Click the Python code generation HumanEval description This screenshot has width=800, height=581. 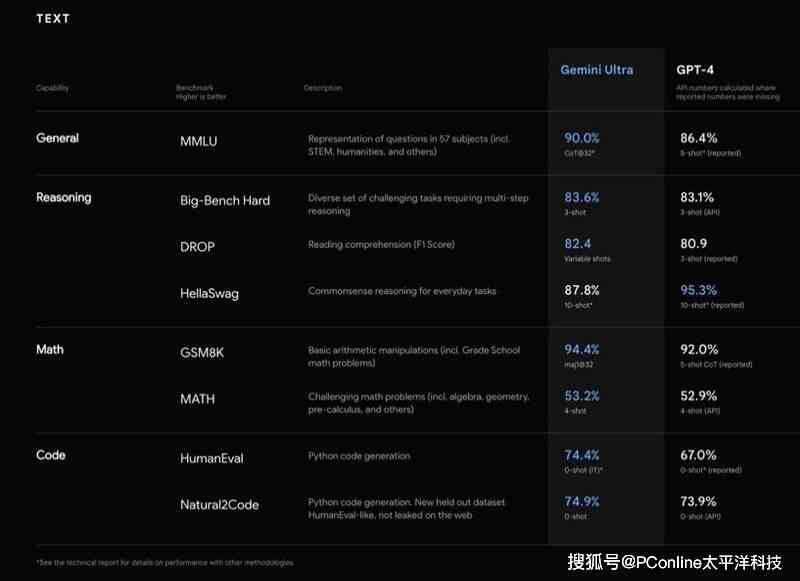(359, 456)
